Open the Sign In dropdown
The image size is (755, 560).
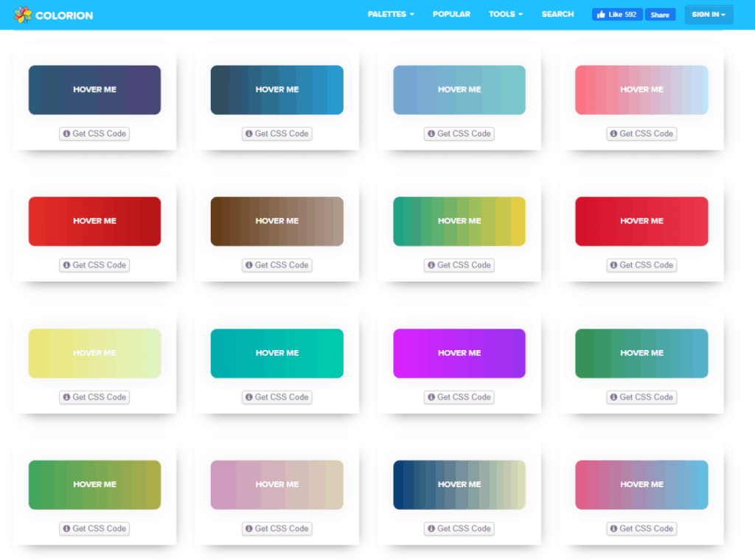click(x=709, y=15)
